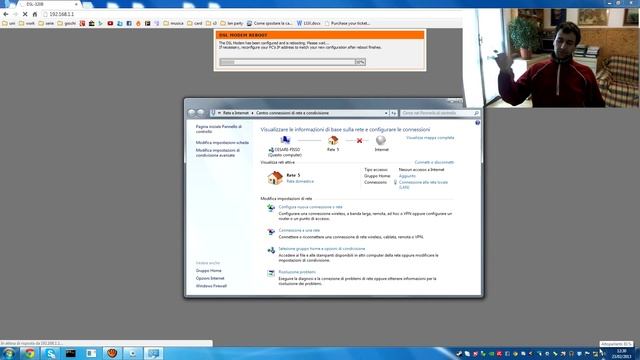Image resolution: width=640 pixels, height=360 pixels.
Task: Open Skype from the taskbar
Action: click(x=50, y=353)
